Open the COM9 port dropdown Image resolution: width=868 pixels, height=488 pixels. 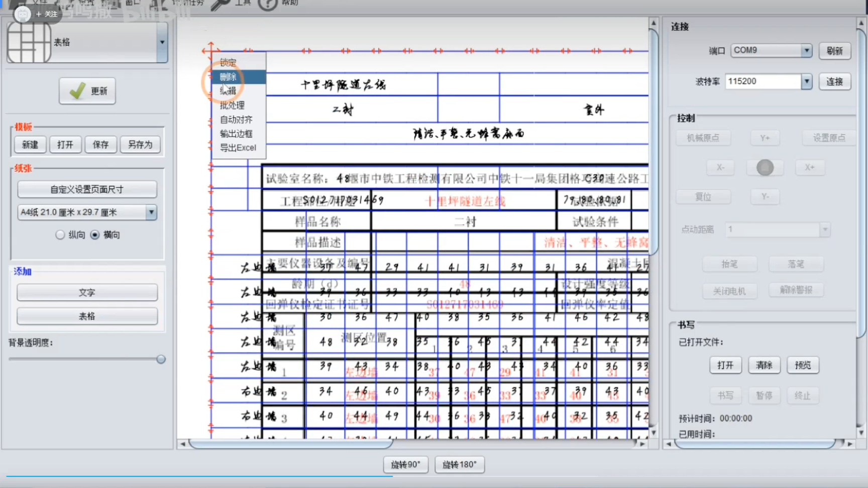(806, 50)
